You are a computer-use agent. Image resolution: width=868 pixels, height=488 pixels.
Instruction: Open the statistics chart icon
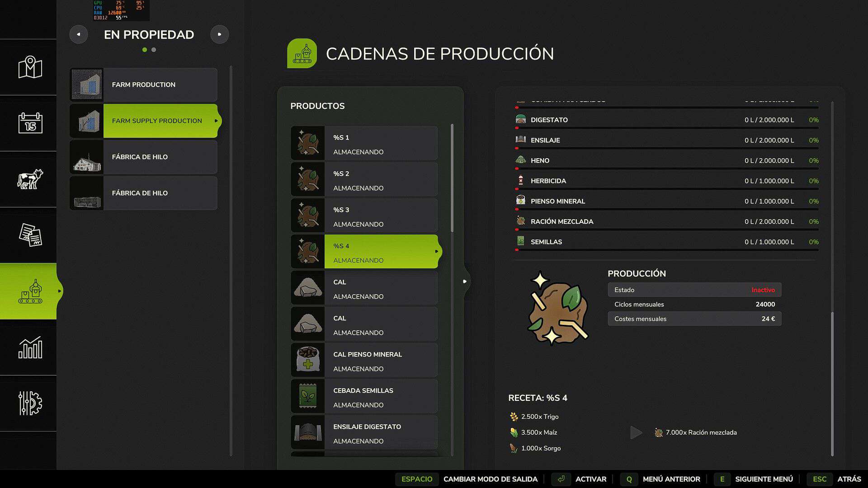click(x=30, y=347)
